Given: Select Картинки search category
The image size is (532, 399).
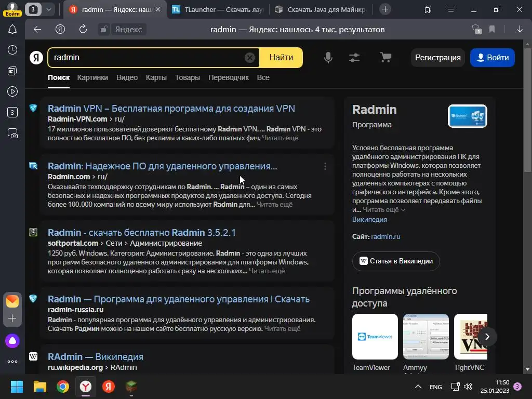Looking at the screenshot, I should tap(92, 77).
